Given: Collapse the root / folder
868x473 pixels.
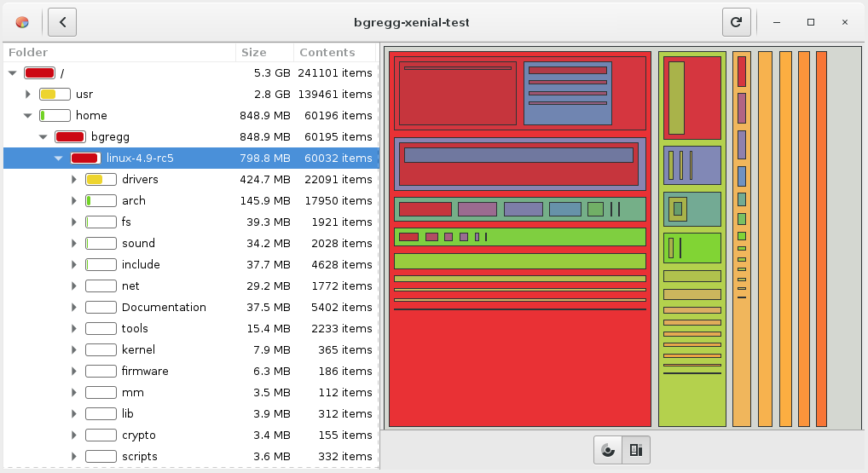Looking at the screenshot, I should click(x=12, y=73).
